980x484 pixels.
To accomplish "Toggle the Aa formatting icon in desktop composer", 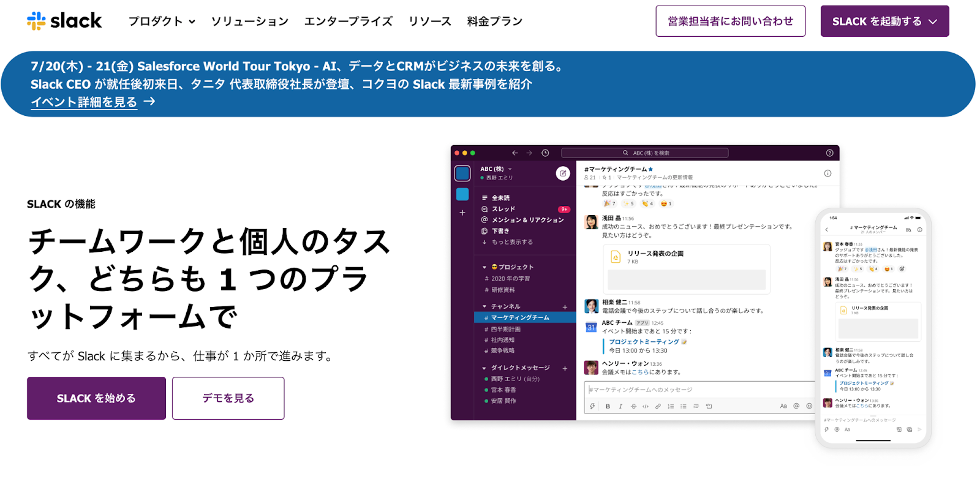I will [x=783, y=406].
